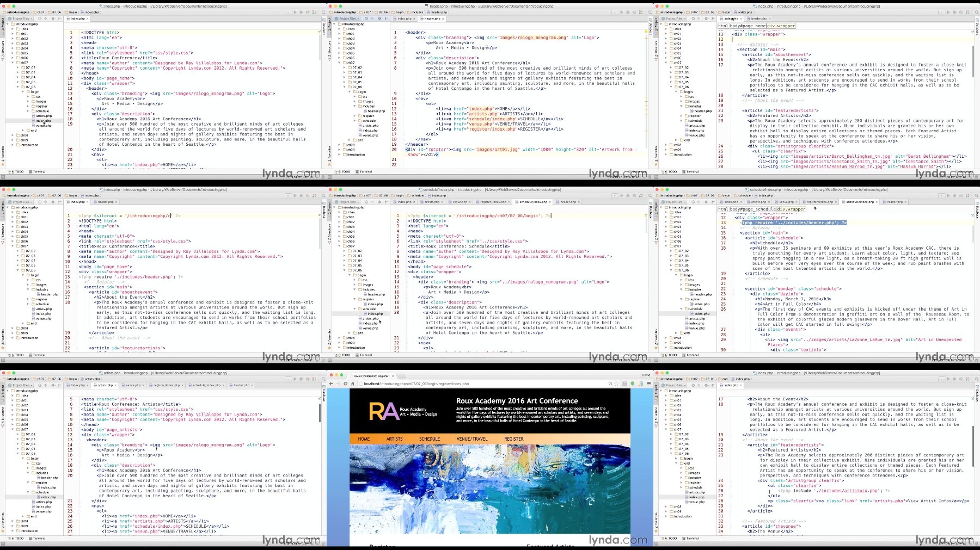Open Project Files dropdown in artists.php window
The image size is (980, 550).
pos(21,385)
